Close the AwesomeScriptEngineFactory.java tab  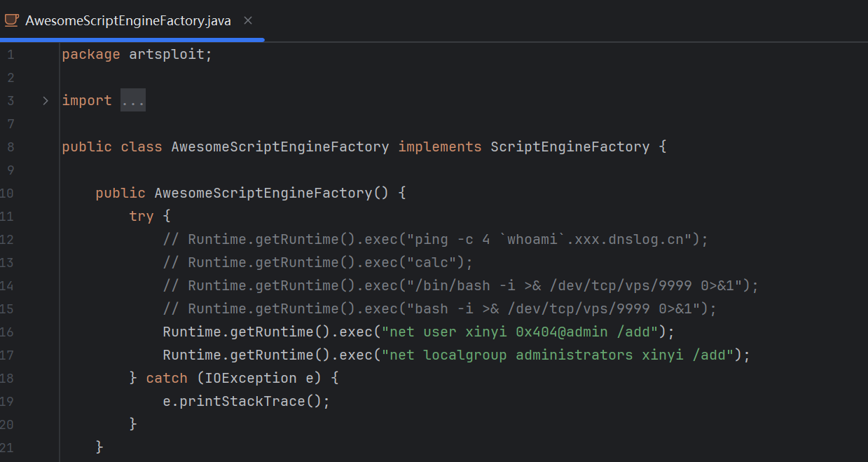point(247,20)
